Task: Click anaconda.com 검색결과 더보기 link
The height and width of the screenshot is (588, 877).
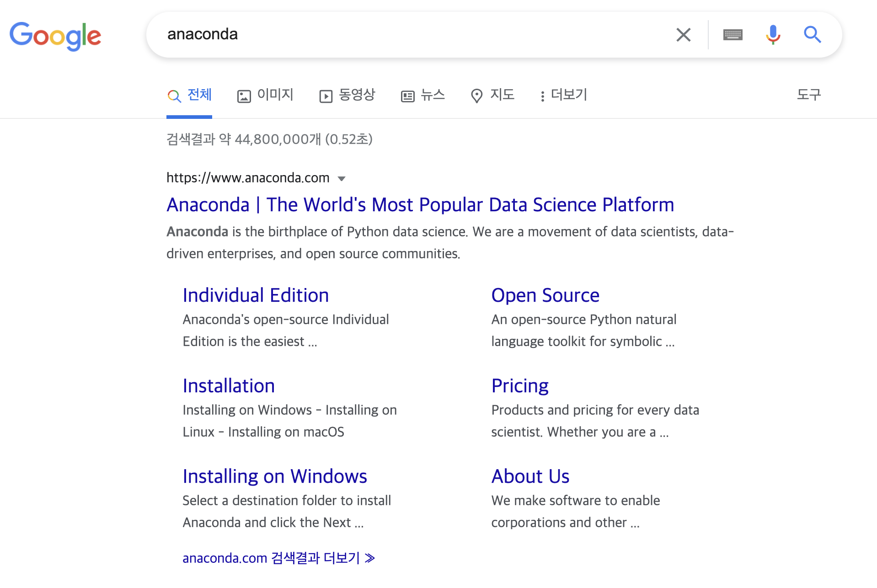Action: coord(279,558)
